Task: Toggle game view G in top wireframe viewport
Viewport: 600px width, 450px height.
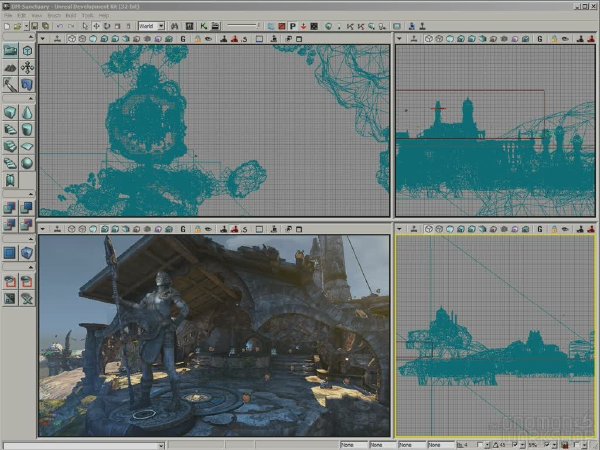Action: (183, 39)
